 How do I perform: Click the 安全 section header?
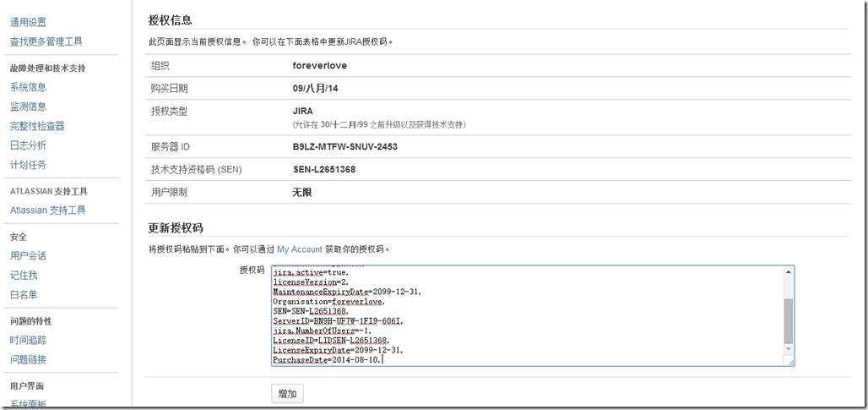(x=19, y=238)
